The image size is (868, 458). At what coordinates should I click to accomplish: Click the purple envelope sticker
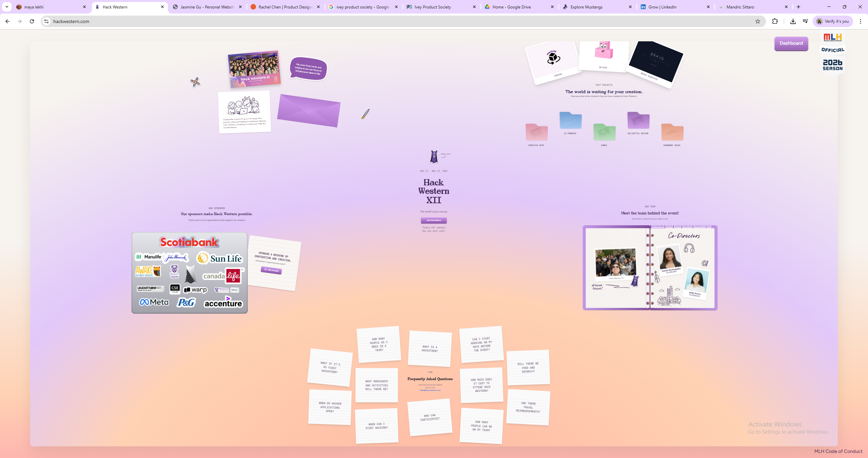click(x=308, y=112)
